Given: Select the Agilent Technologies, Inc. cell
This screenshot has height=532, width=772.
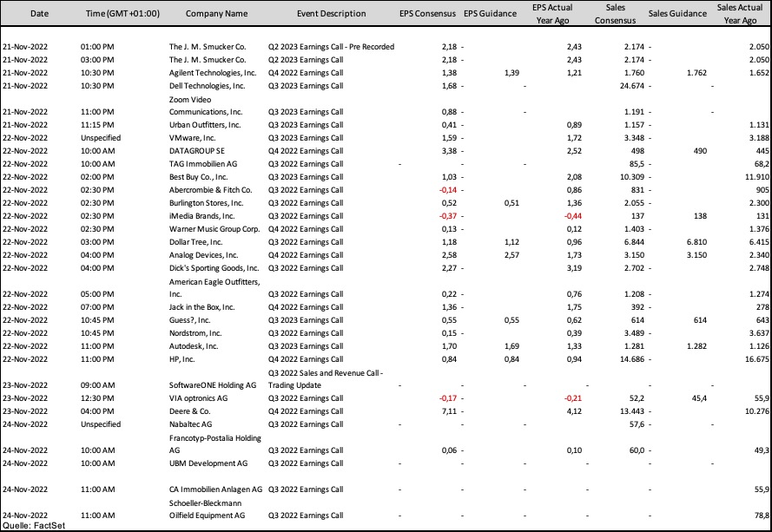Looking at the screenshot, I should (x=213, y=73).
